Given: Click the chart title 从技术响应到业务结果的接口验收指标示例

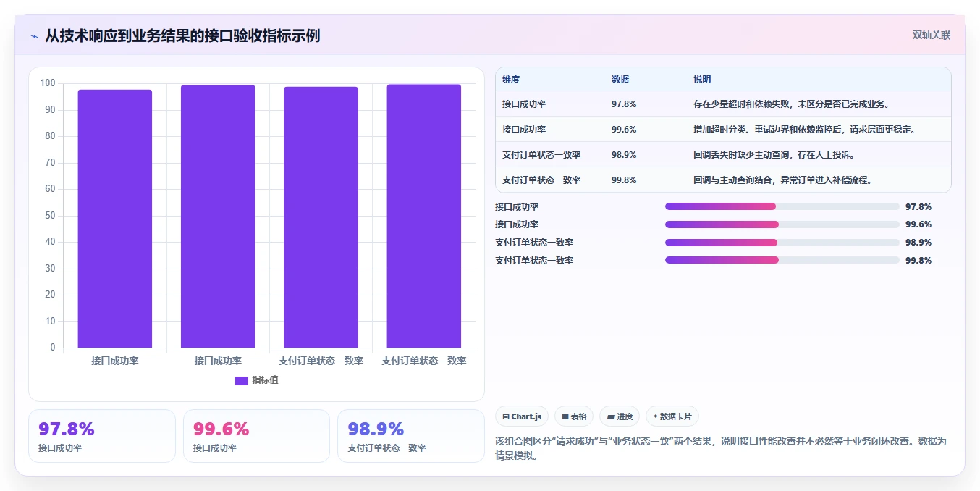Looking at the screenshot, I should [x=182, y=36].
